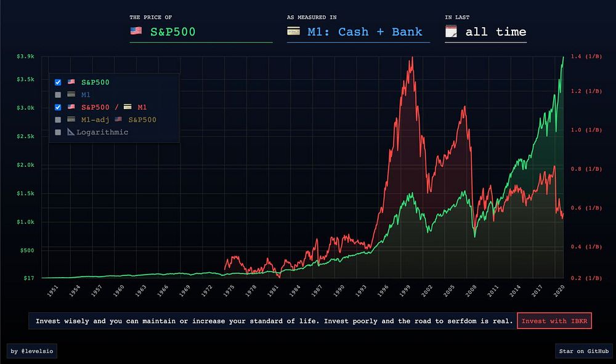Click the 'IN LAST' heading
Viewport: 616px width, 364px height.
click(457, 17)
